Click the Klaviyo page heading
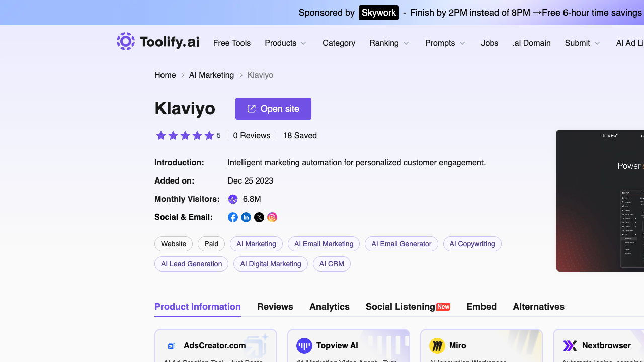 coord(185,109)
